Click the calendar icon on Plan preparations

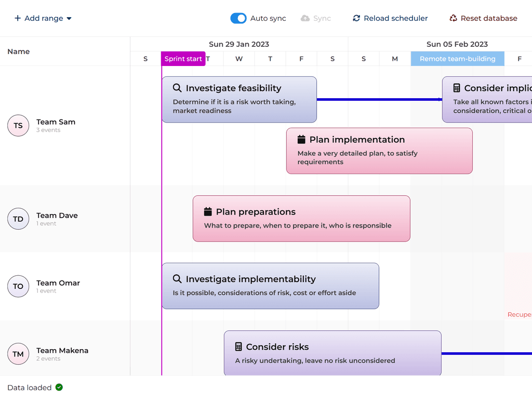[208, 212]
